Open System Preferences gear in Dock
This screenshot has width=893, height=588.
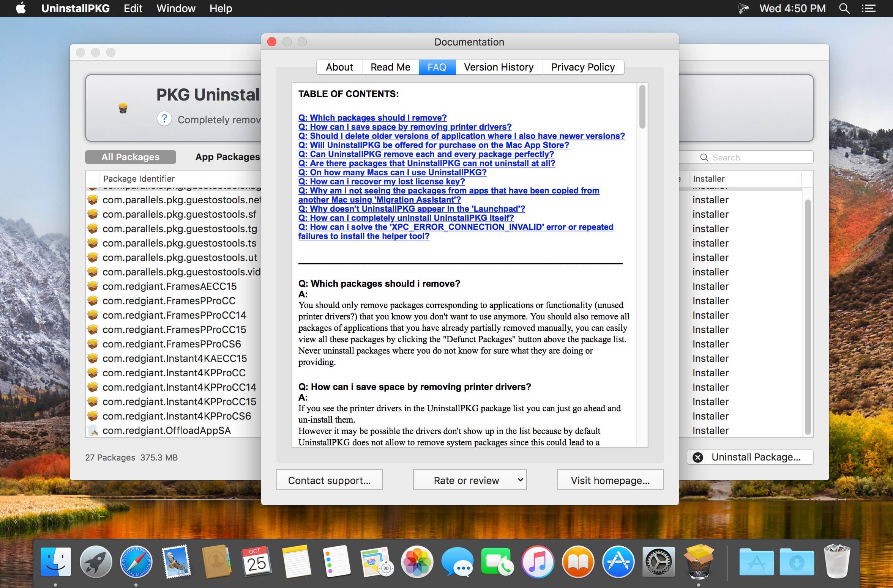(658, 562)
